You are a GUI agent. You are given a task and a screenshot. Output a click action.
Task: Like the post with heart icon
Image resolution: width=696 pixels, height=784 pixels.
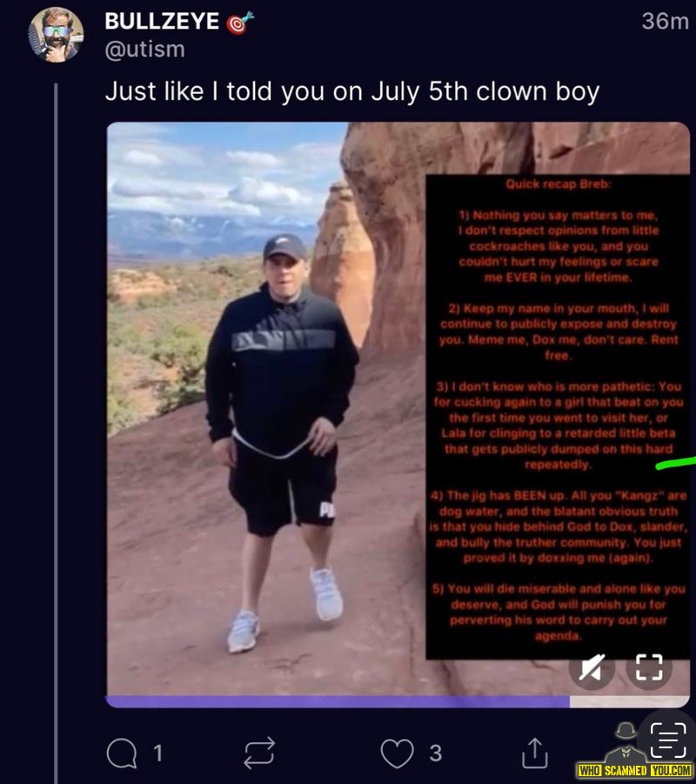(x=397, y=753)
